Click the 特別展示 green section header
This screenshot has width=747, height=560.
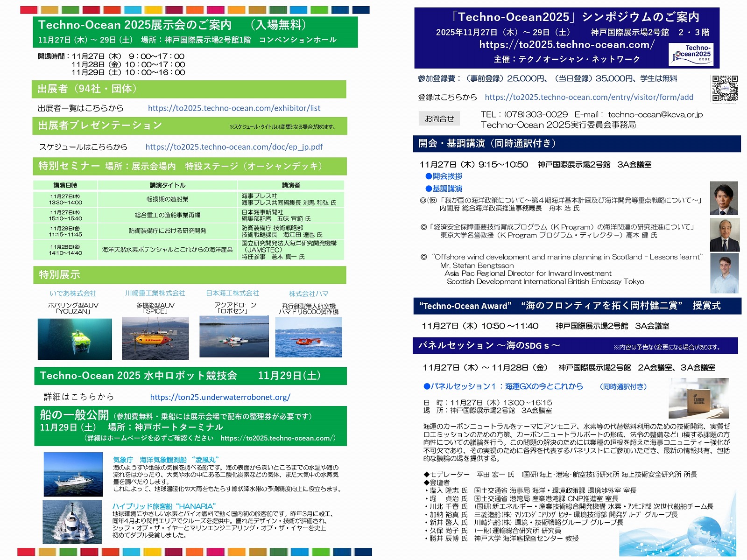point(189,275)
